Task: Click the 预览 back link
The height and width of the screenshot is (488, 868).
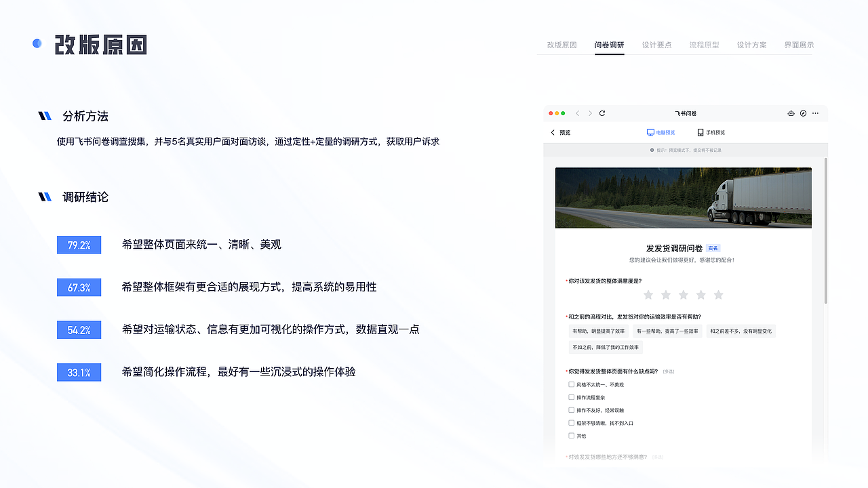Action: click(x=559, y=132)
